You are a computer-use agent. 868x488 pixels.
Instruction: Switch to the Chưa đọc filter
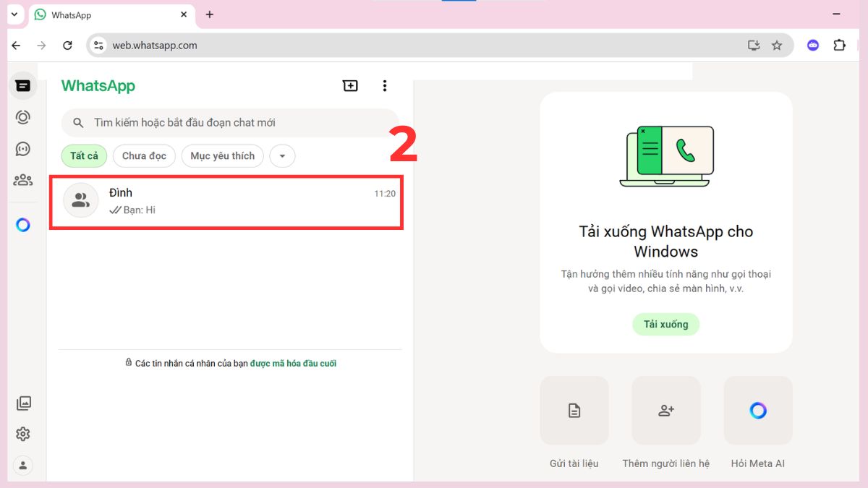point(143,155)
